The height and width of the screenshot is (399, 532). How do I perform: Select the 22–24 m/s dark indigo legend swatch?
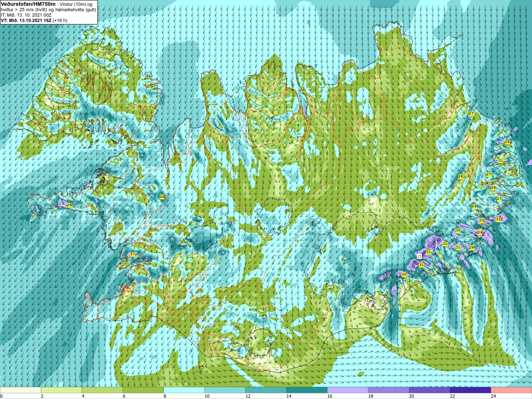[x=470, y=390]
